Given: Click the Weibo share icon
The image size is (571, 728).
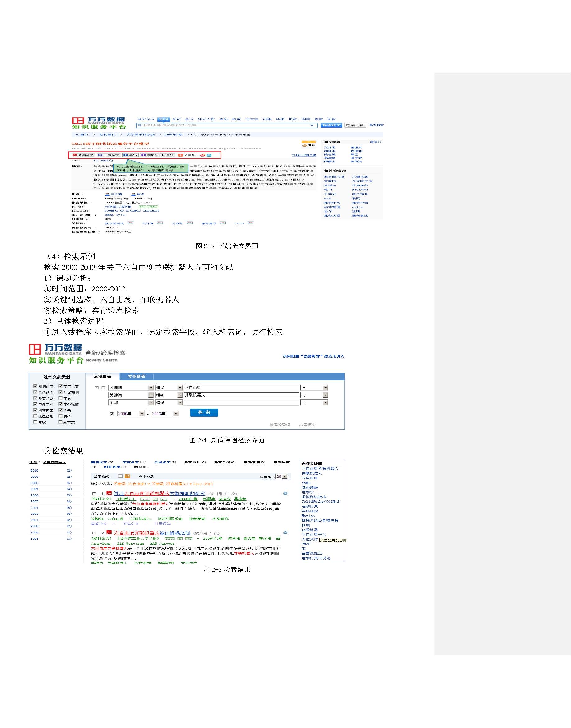Looking at the screenshot, I should click(x=202, y=155).
